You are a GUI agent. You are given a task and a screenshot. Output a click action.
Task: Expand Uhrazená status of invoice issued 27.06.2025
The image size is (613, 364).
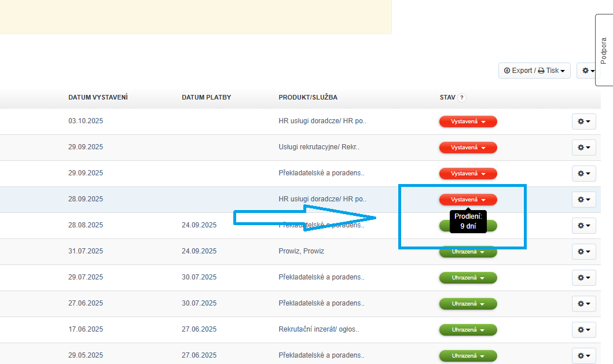468,304
